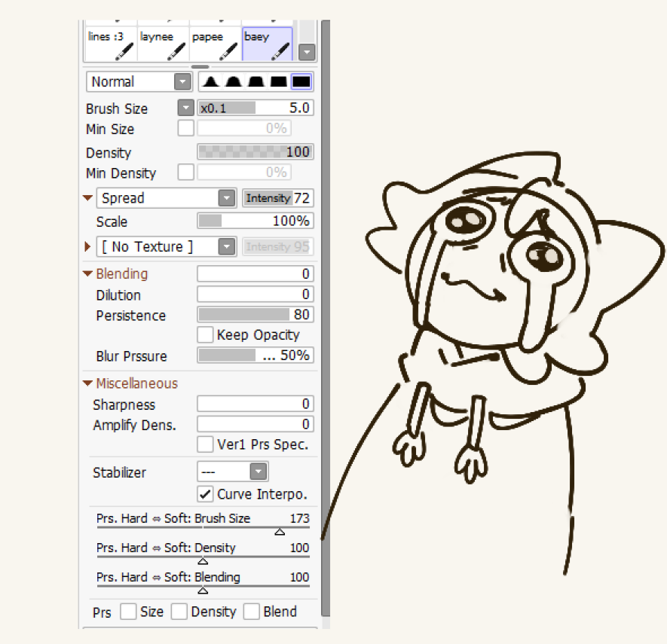
Task: Choose the hardest rectangular brush edge shape
Action: click(x=301, y=81)
